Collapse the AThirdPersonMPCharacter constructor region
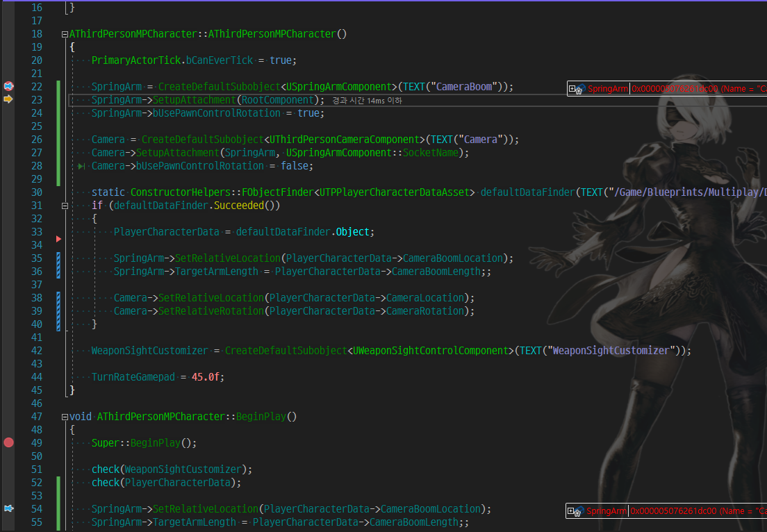This screenshot has width=767, height=532. coord(64,33)
